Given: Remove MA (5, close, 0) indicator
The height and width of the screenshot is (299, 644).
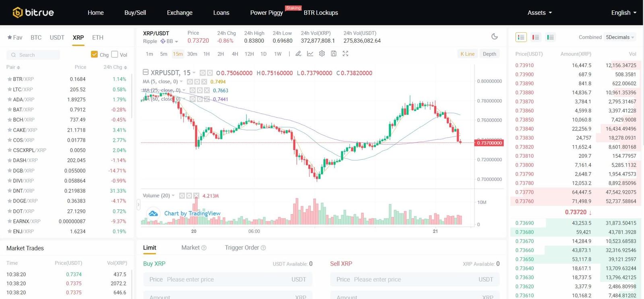Looking at the screenshot, I should point(204,82).
